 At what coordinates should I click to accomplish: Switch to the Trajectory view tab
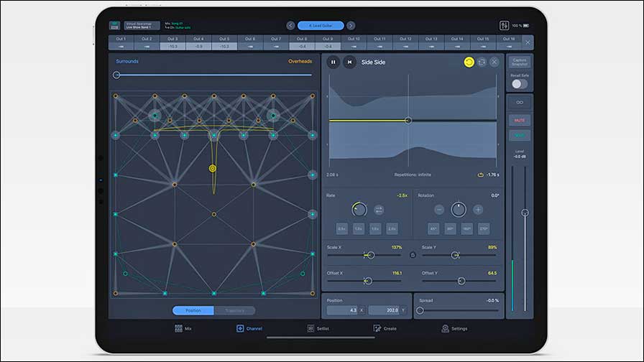234,311
